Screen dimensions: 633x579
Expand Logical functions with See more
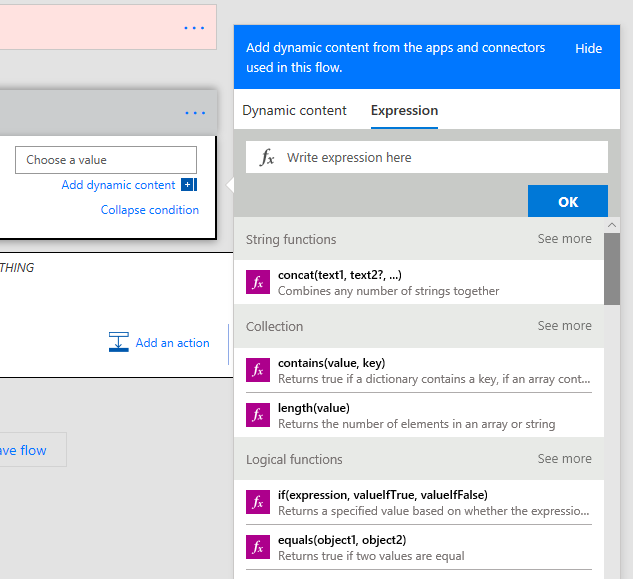pos(564,459)
